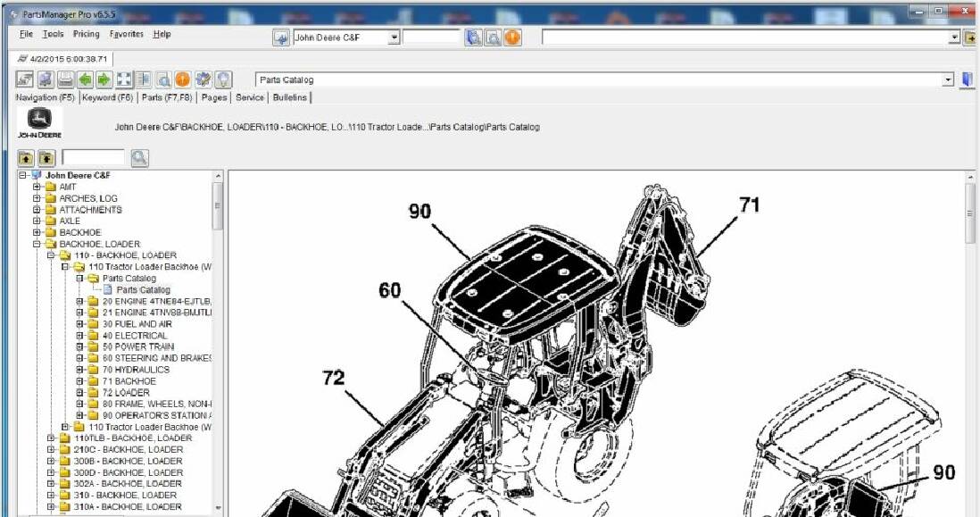980x517 pixels.
Task: Expand the 71 BACKHOE folder
Action: pos(80,380)
